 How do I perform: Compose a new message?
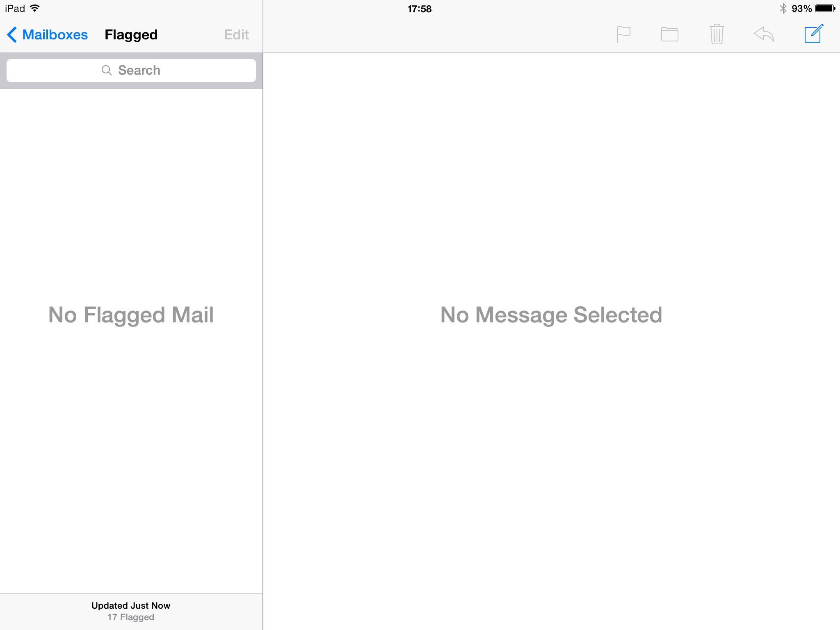point(813,34)
